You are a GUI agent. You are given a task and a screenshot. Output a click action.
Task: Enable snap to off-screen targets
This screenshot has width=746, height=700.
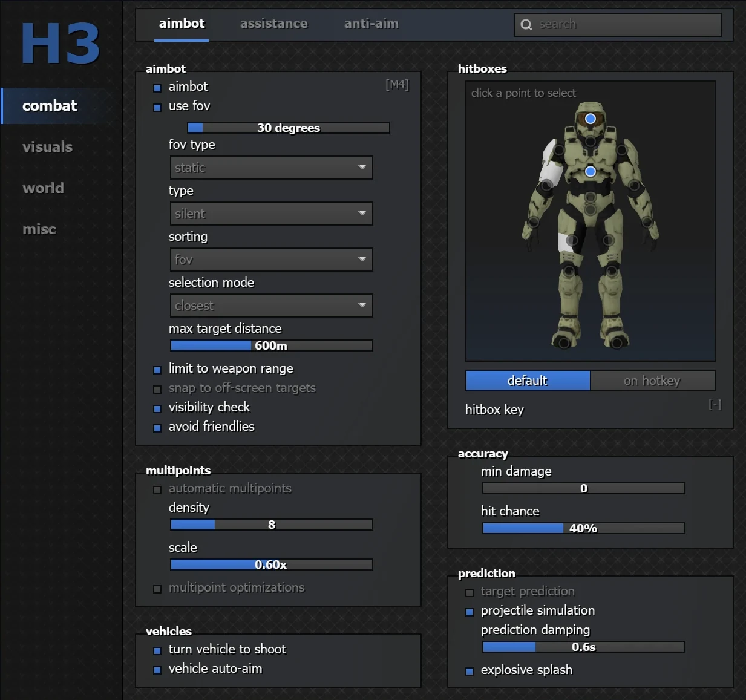(157, 390)
